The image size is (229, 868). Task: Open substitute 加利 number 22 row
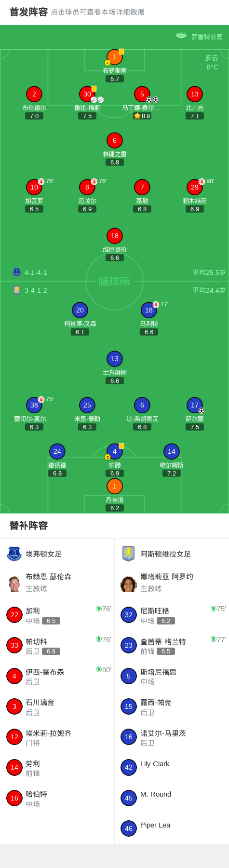point(57,615)
